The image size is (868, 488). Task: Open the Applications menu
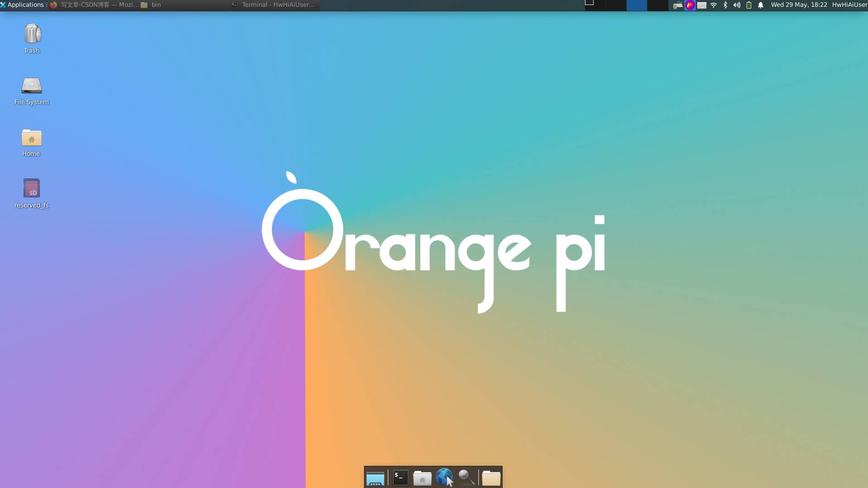[x=22, y=5]
